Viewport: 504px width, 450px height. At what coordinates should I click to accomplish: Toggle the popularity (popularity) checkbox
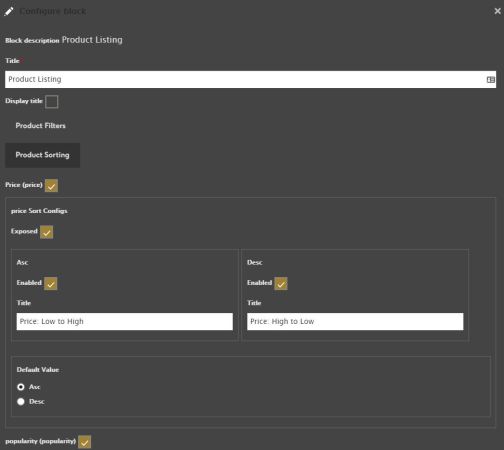(x=84, y=442)
